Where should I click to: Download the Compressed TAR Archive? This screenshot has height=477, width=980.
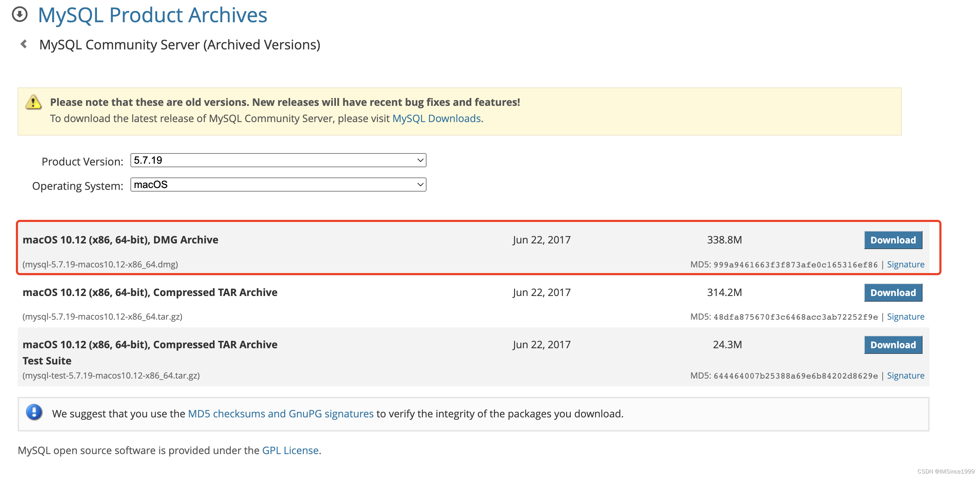[x=893, y=292]
